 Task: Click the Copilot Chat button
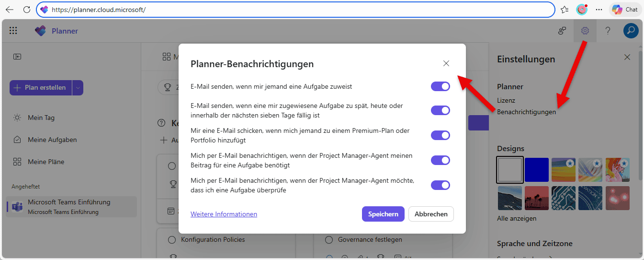[625, 10]
